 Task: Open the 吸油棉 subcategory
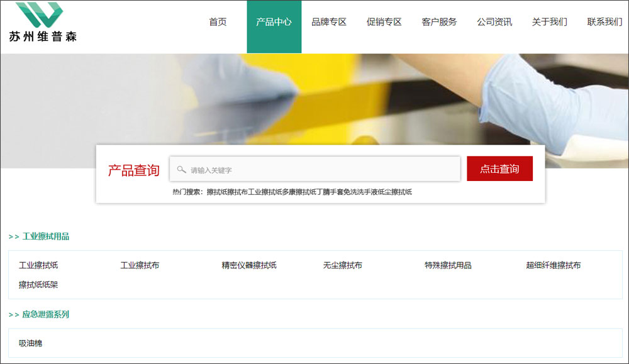(30, 343)
